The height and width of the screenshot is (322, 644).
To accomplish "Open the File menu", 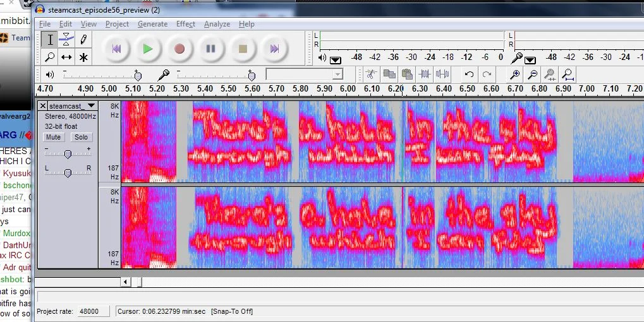I will pyautogui.click(x=45, y=24).
